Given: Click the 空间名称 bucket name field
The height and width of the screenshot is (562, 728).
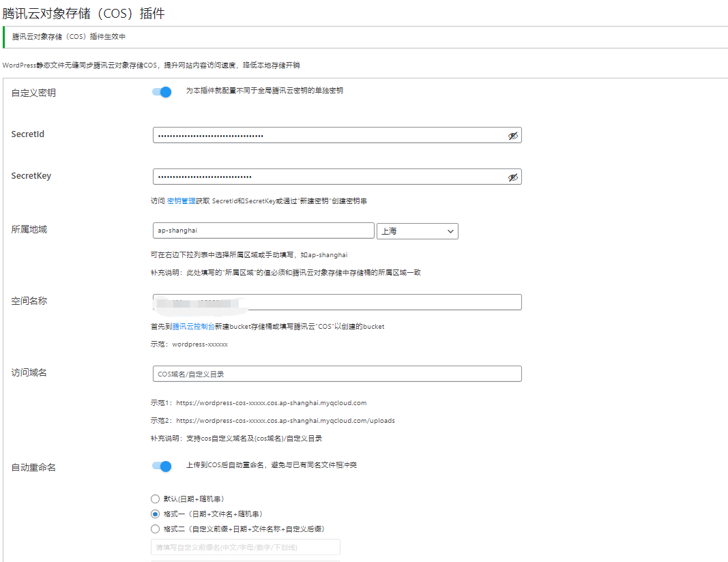Looking at the screenshot, I should coord(337,301).
